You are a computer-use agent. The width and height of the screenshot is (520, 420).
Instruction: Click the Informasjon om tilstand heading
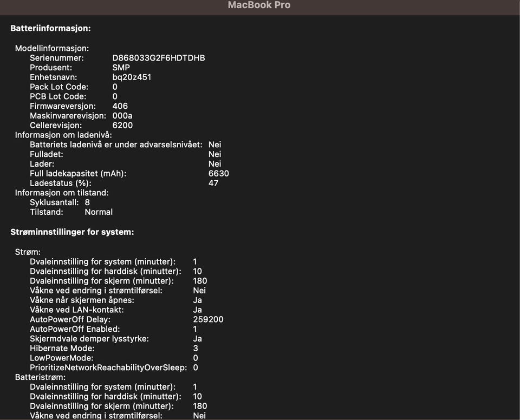click(x=62, y=193)
